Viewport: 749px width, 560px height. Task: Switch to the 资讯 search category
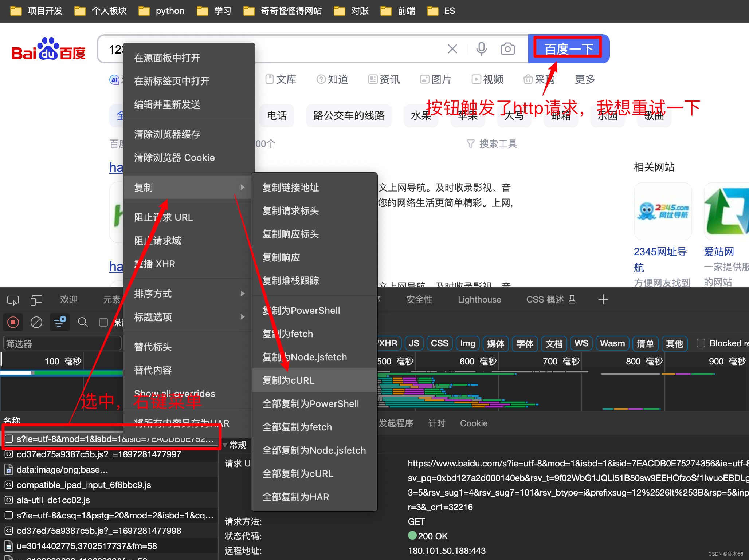[384, 79]
